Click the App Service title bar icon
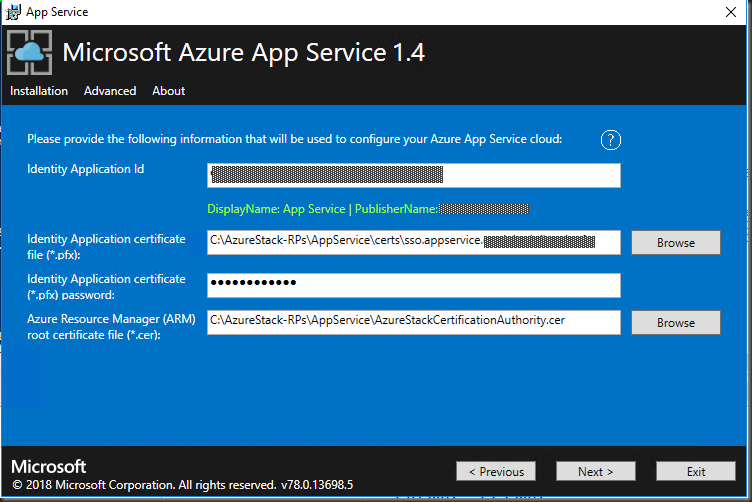752x502 pixels. click(x=12, y=12)
